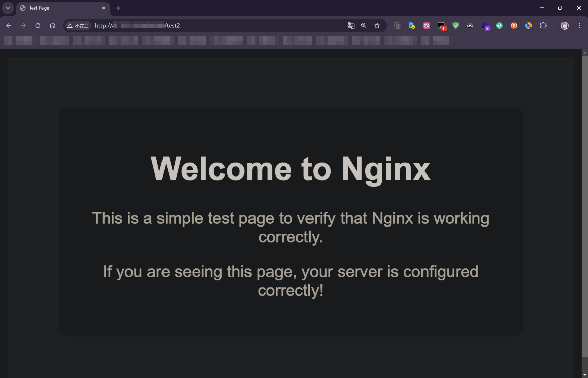Open the Chrome three-dot menu

(579, 26)
